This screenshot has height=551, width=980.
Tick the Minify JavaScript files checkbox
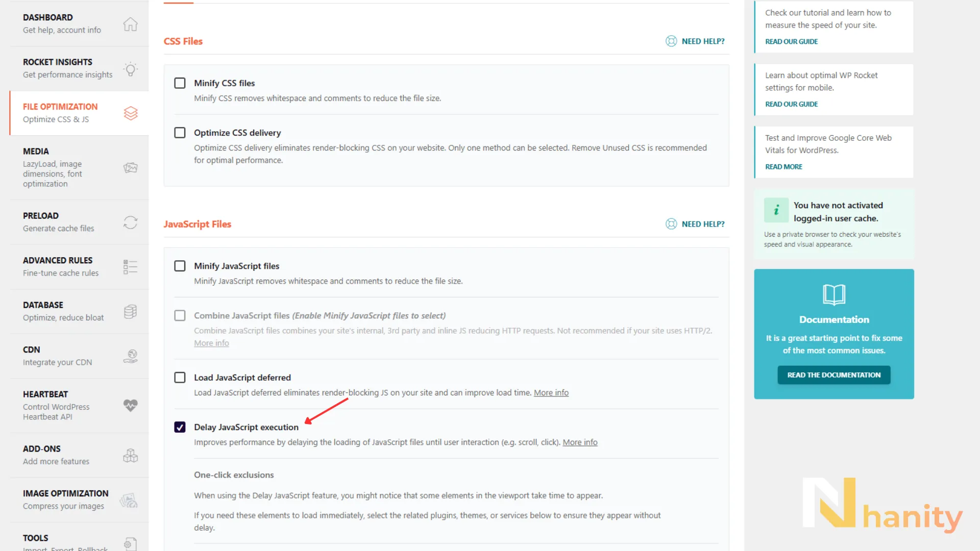(x=180, y=266)
